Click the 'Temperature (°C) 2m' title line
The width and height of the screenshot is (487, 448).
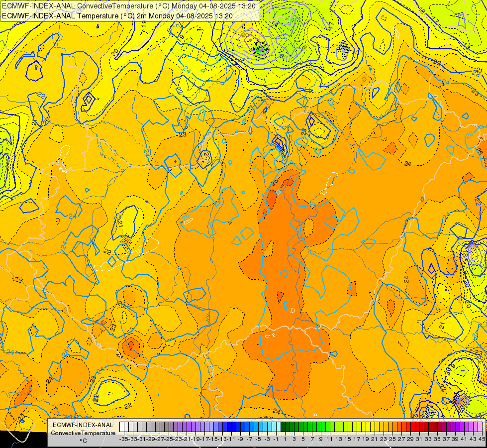pos(117,16)
